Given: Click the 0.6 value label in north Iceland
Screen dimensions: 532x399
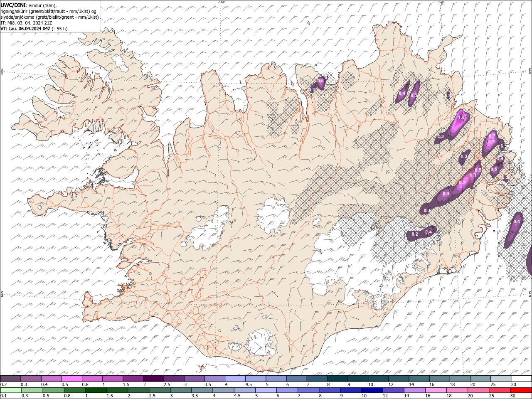Looking at the screenshot, I should point(321,81).
